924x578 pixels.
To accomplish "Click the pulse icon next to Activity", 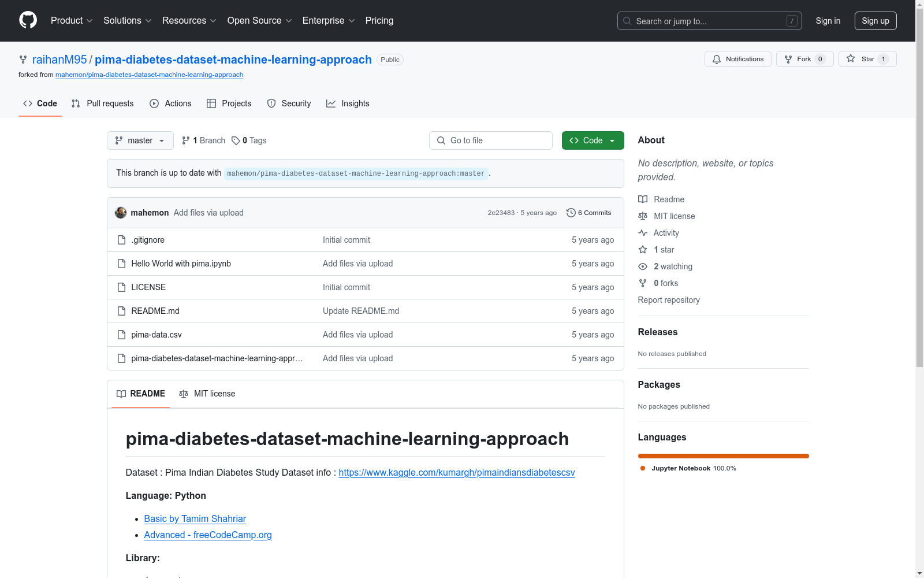I will [643, 233].
